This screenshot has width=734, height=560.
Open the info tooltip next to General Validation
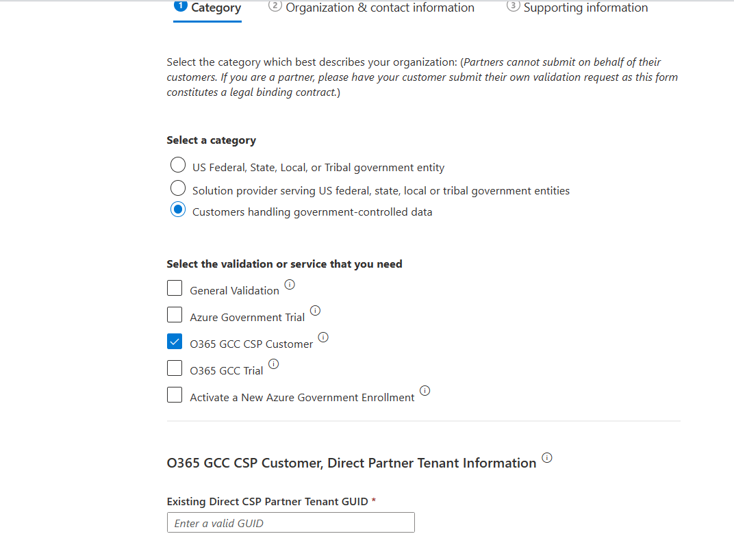[289, 284]
